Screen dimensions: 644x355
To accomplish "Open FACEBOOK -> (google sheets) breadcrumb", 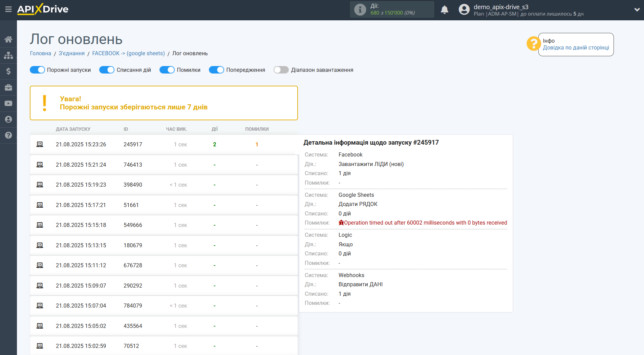I will click(x=128, y=54).
